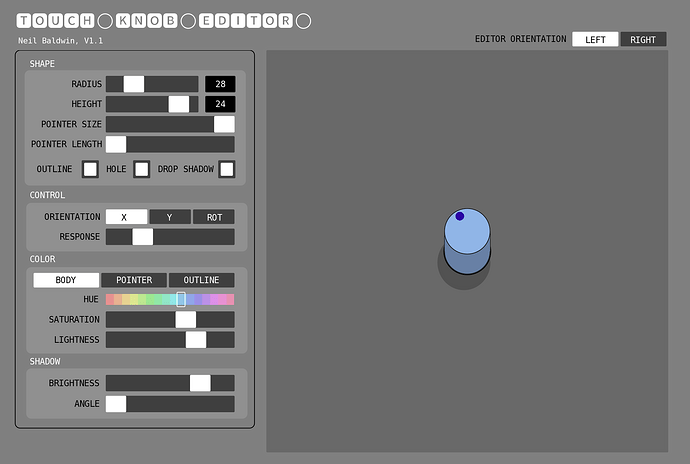Click the dark blue pointer dot on knob
Screen dimensions: 690x464
click(x=460, y=216)
